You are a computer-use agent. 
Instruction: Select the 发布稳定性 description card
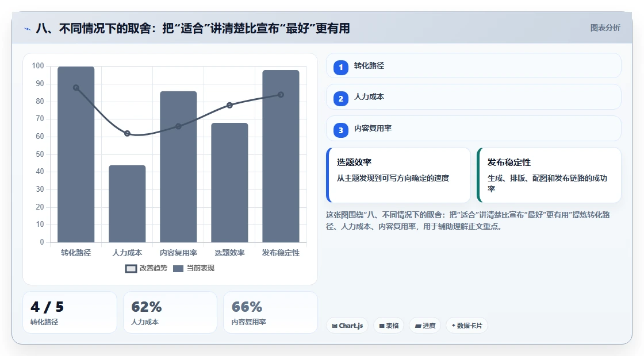click(x=549, y=175)
